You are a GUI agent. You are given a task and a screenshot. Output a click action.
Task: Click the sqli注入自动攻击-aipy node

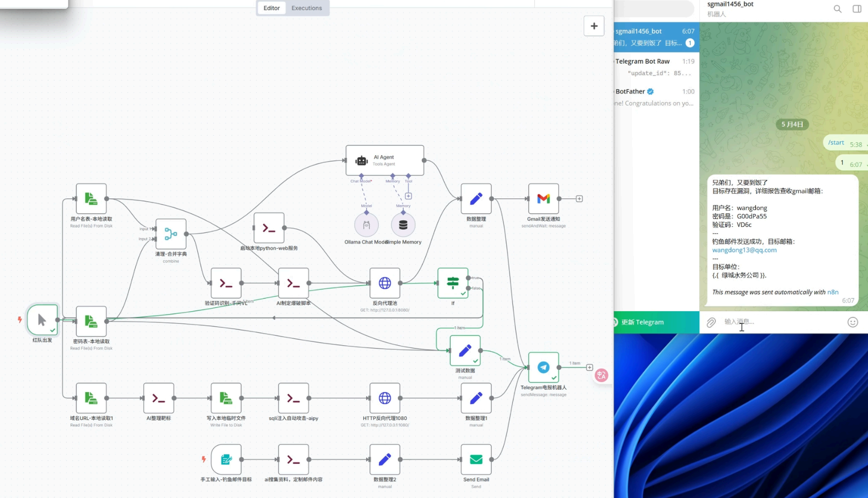[293, 398]
